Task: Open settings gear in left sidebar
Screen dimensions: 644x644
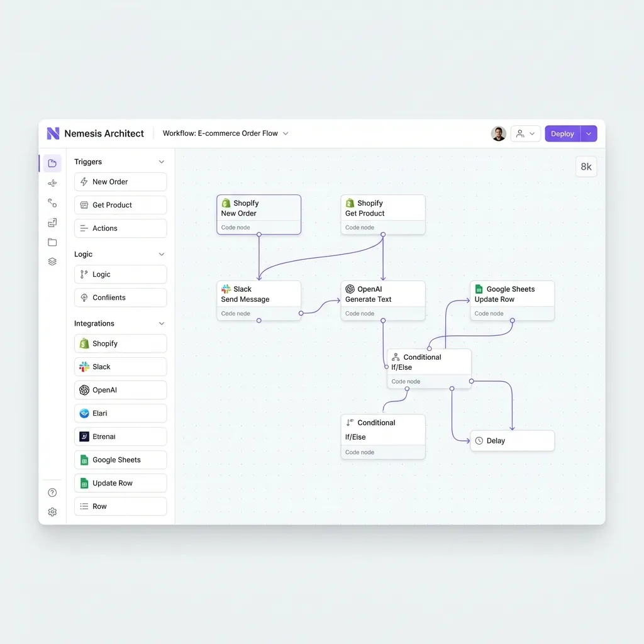Action: pos(52,512)
